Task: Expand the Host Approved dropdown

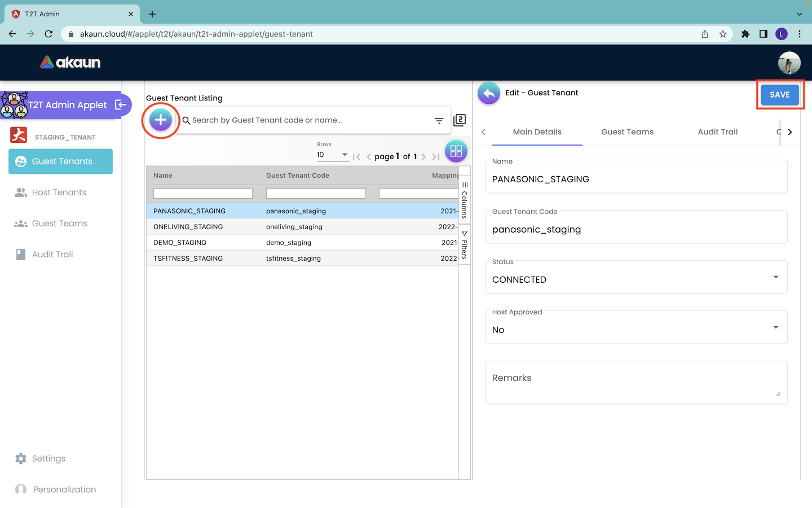Action: (x=636, y=328)
